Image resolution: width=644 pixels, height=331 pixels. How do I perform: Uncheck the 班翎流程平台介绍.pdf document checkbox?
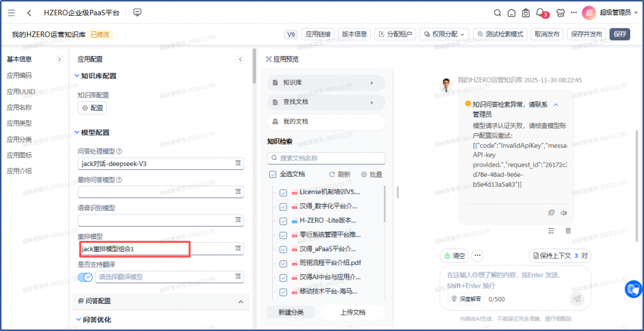283,262
